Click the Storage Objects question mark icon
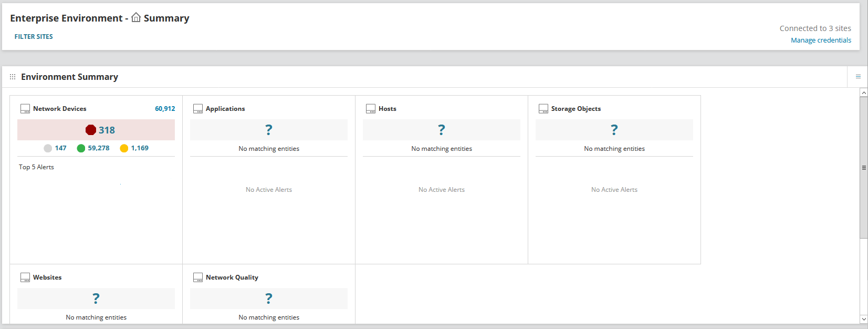Screen dimensions: 868x329 (x=614, y=130)
